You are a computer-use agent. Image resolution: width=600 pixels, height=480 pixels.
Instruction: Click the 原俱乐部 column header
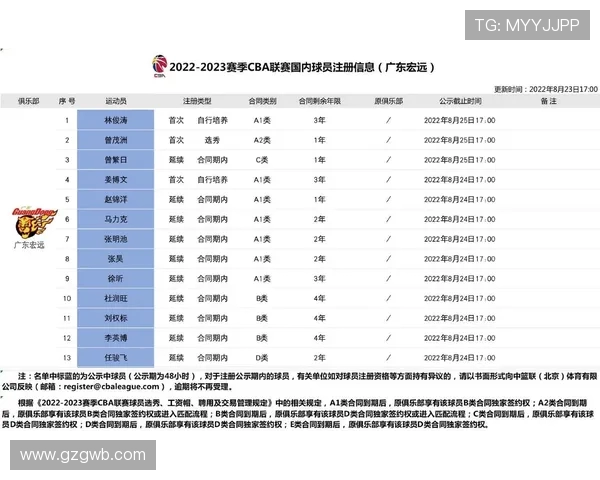(x=388, y=101)
